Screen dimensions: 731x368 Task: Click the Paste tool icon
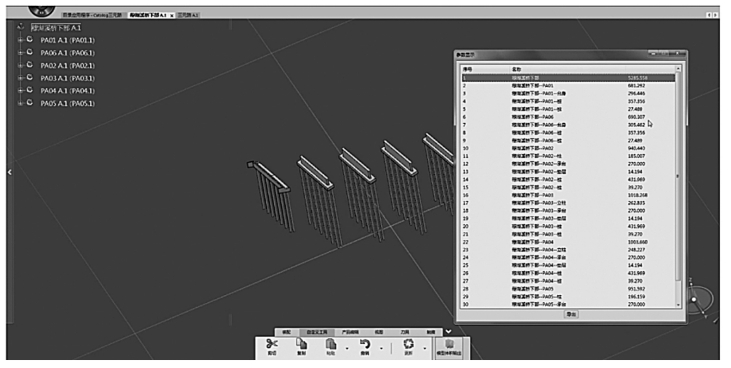coord(331,344)
